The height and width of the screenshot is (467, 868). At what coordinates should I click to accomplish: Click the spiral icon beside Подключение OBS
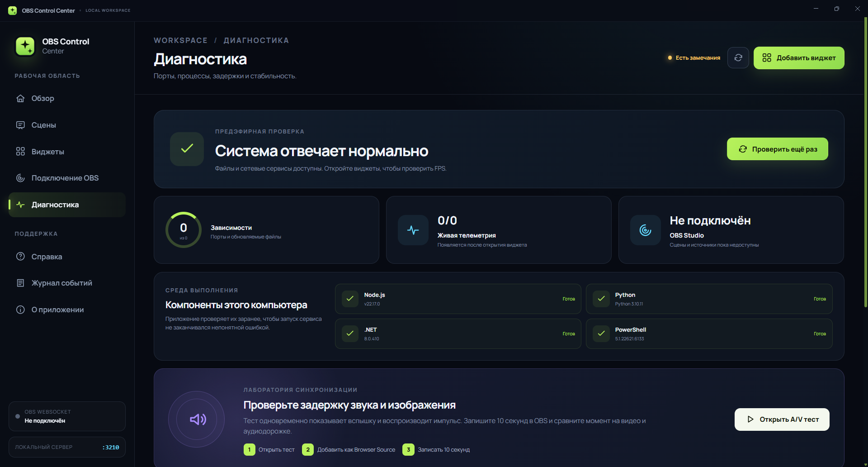tap(20, 178)
